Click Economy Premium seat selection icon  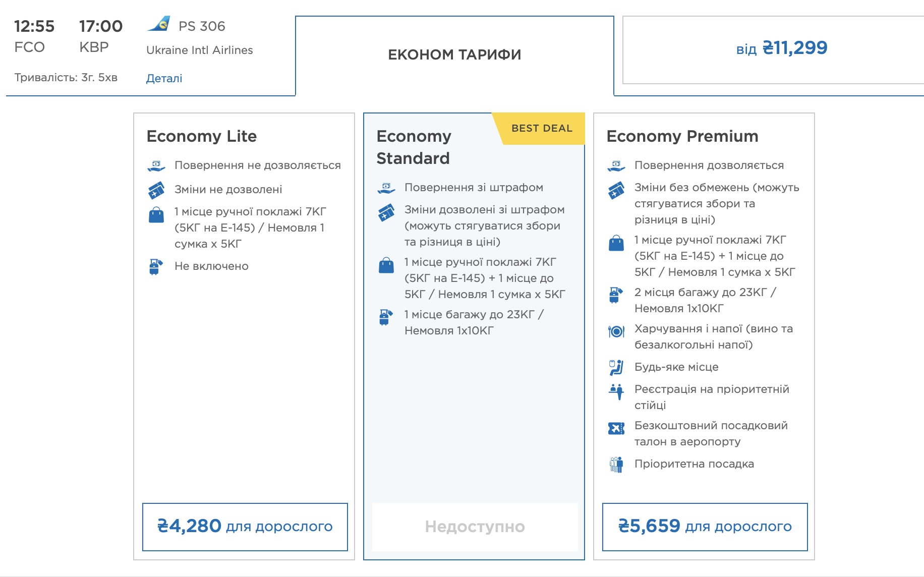[x=616, y=368]
